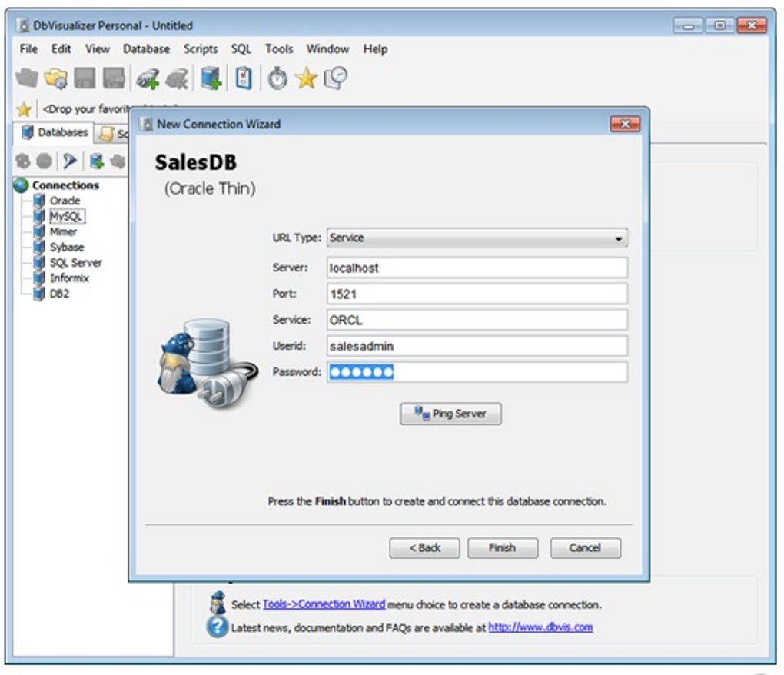This screenshot has height=675, width=784.
Task: Open the Database menu
Action: [x=146, y=48]
